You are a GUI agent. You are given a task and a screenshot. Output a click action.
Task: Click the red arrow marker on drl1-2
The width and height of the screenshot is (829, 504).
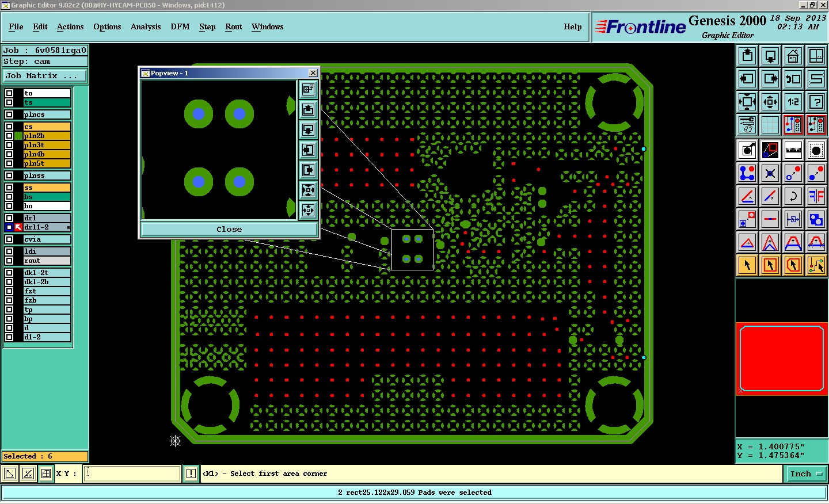[x=18, y=227]
